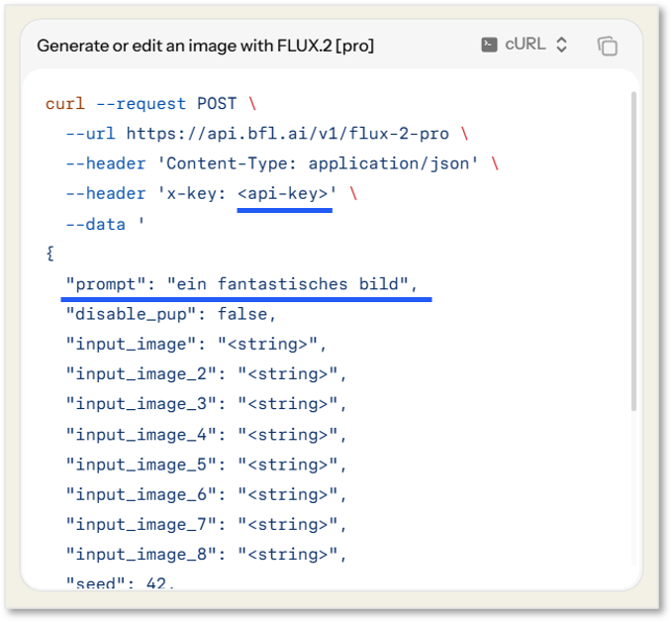Click the terminal icon beside cURL
Viewport: 672px width, 622px height.
click(489, 45)
